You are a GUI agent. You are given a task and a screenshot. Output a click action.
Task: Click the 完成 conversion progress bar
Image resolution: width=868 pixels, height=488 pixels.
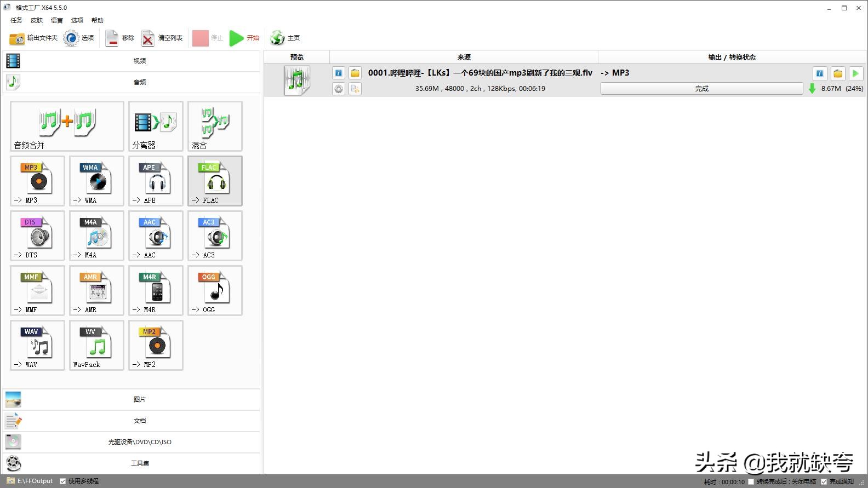(701, 89)
